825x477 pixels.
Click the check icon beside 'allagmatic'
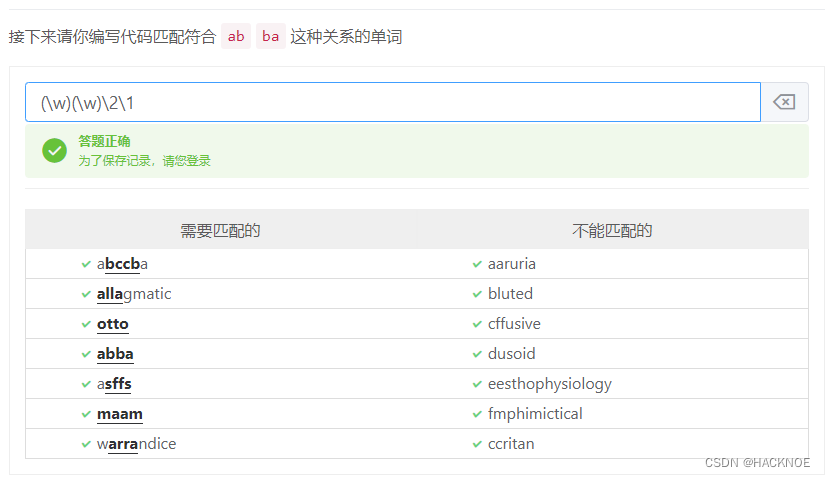click(86, 294)
